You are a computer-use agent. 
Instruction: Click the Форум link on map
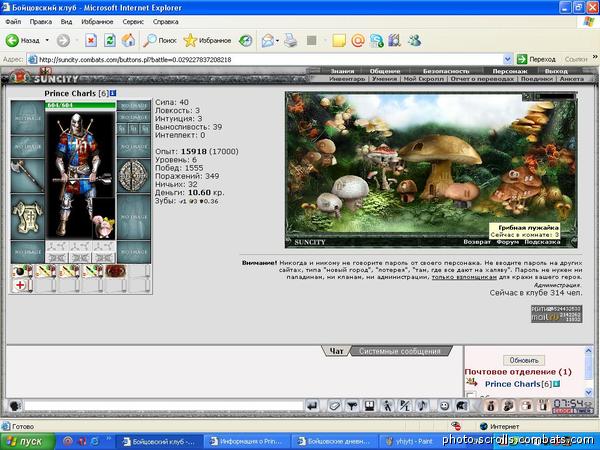pos(507,242)
